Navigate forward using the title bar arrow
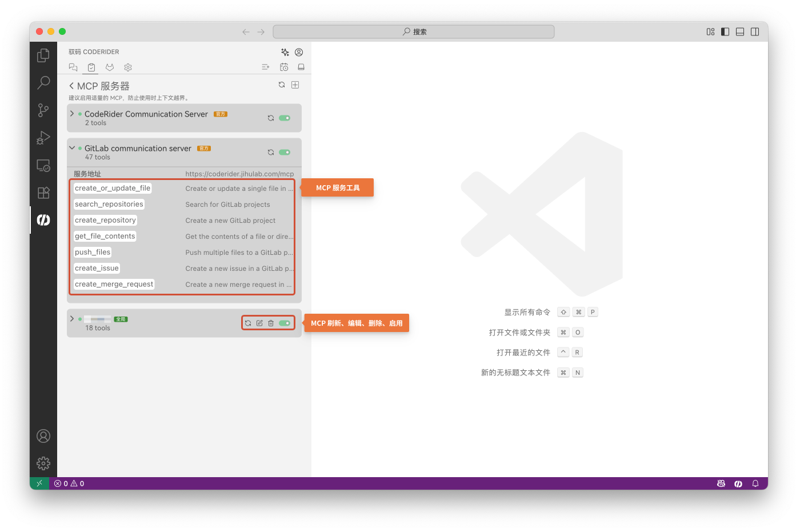The height and width of the screenshot is (532, 800). point(261,32)
